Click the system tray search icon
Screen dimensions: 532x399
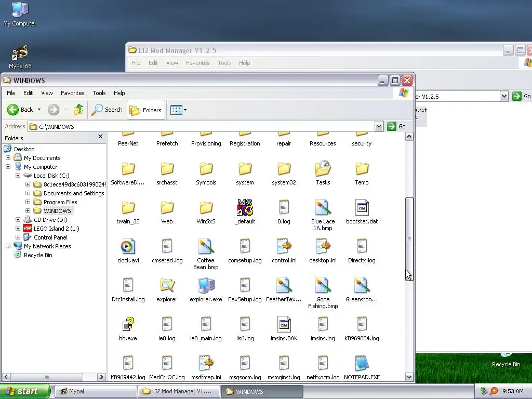tap(494, 391)
